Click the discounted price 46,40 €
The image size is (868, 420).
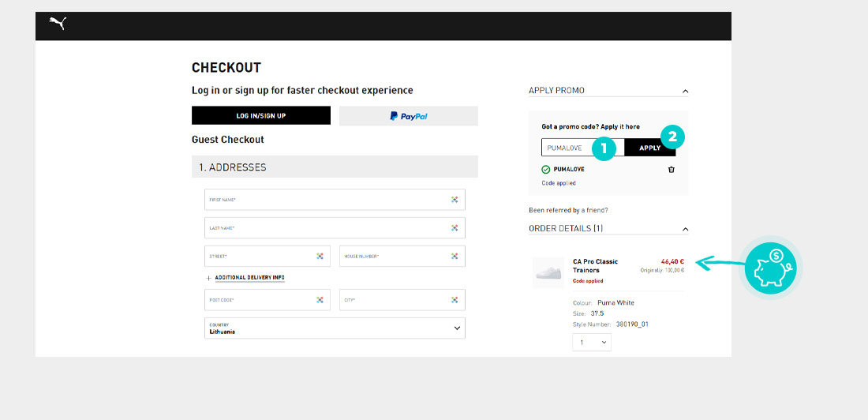pyautogui.click(x=672, y=261)
